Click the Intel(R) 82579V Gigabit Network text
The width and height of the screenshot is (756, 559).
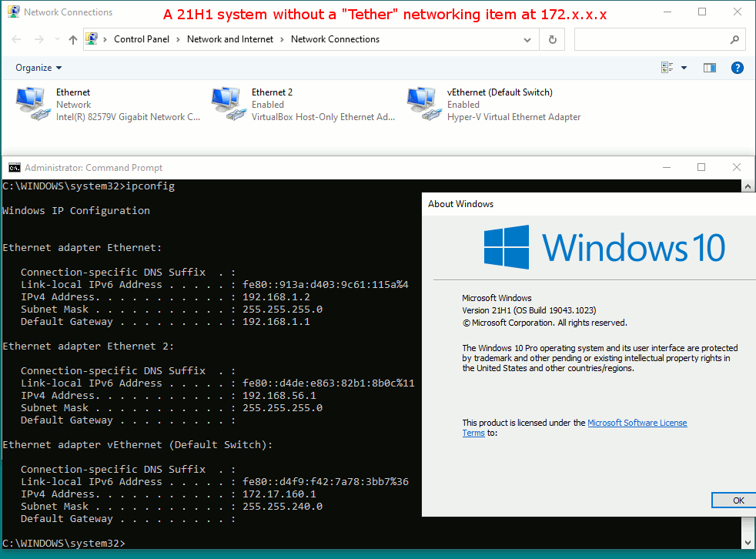[128, 117]
